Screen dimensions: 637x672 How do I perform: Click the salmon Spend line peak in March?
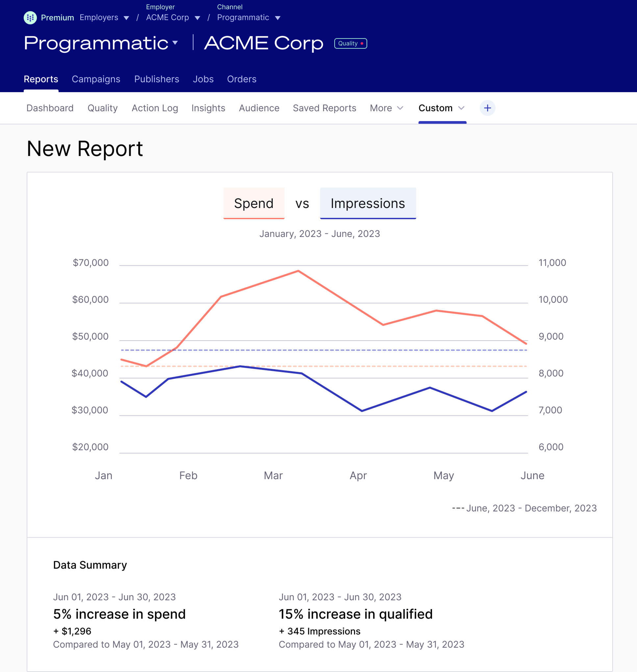[298, 271]
